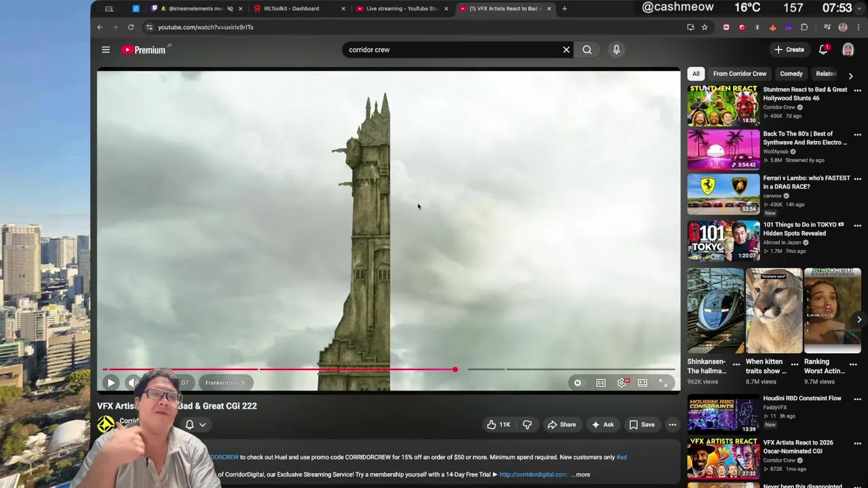Open the corridordigital.com link
Image resolution: width=868 pixels, height=488 pixels.
point(534,474)
